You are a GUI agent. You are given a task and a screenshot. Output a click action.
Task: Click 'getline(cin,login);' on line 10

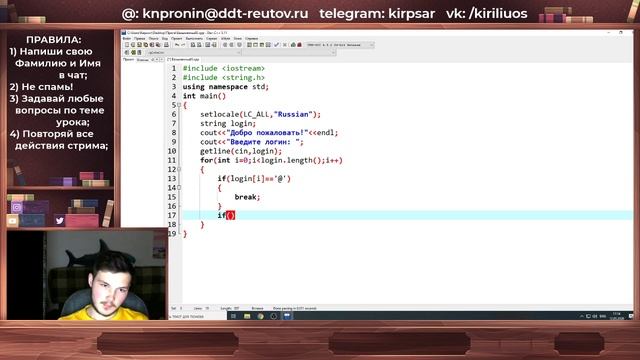point(241,151)
